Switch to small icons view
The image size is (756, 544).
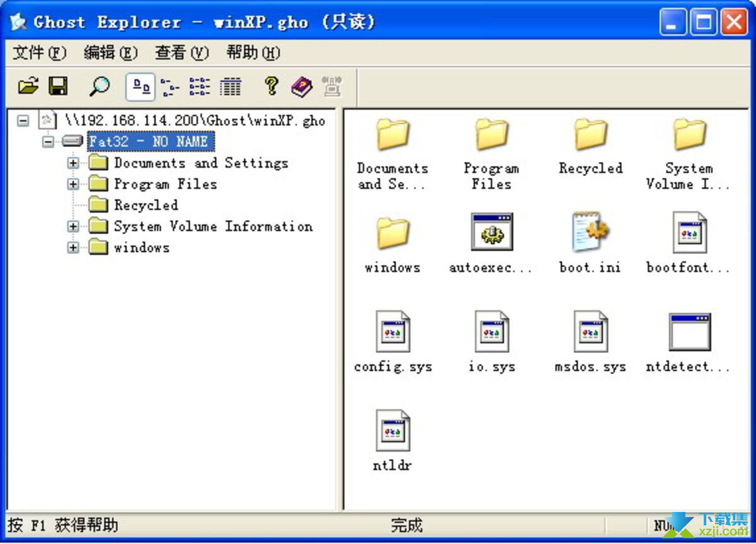click(x=169, y=87)
